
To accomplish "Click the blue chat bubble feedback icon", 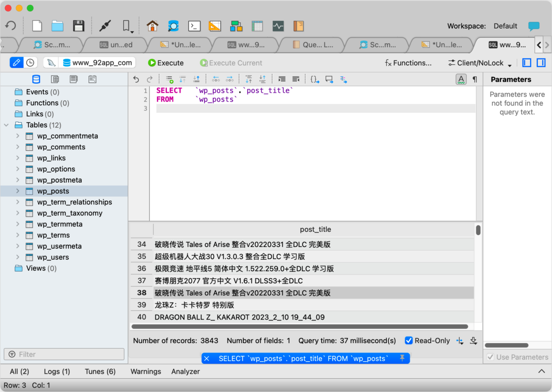I will 534,26.
